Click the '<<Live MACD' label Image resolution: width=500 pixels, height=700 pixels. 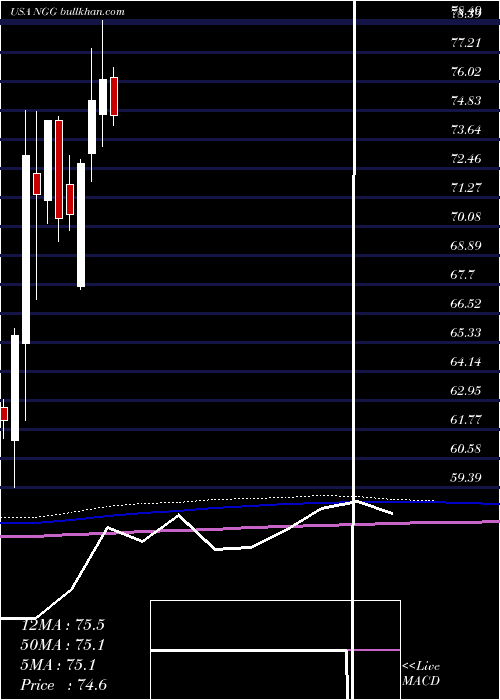pyautogui.click(x=421, y=673)
